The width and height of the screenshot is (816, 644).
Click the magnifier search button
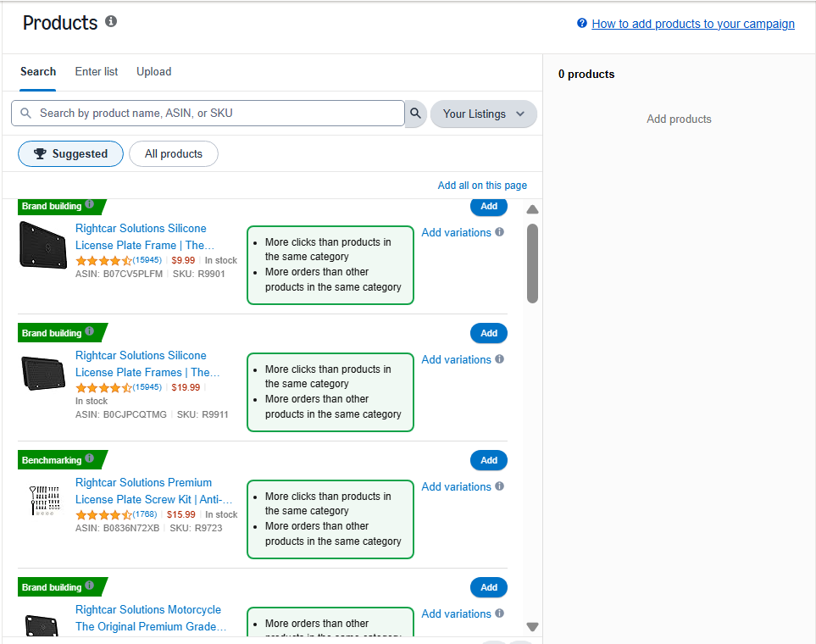point(415,113)
